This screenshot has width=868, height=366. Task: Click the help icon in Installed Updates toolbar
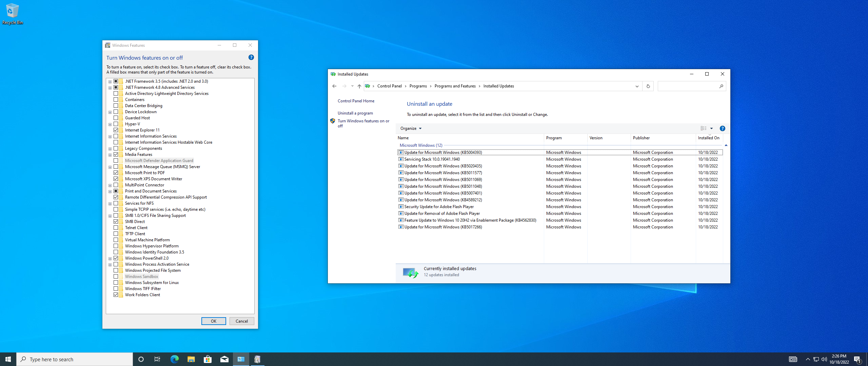pyautogui.click(x=722, y=128)
